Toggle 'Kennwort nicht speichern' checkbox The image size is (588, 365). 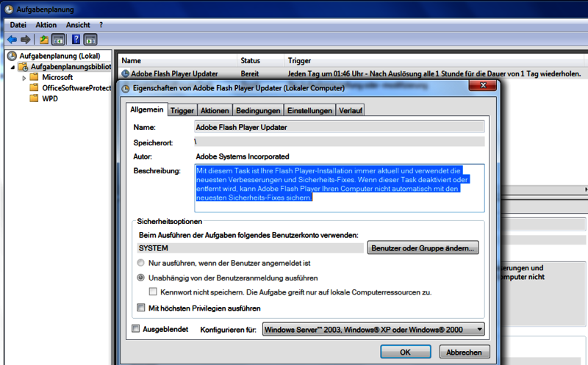[x=153, y=292]
